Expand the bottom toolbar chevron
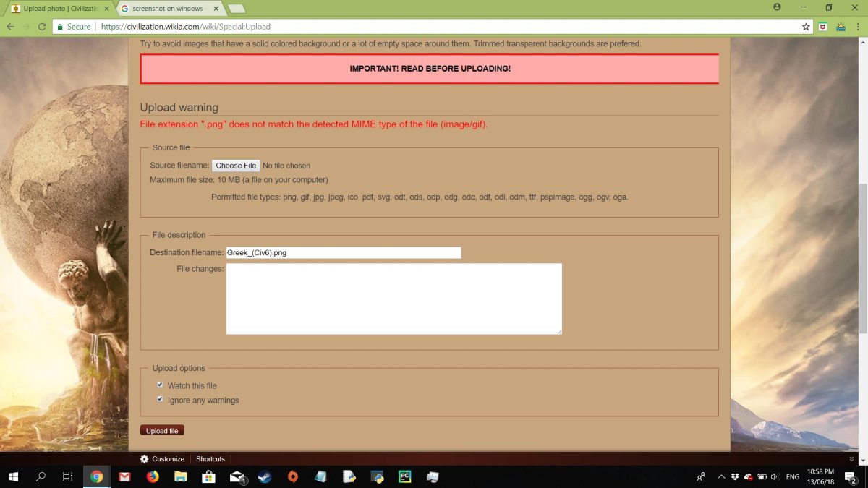 pos(851,459)
